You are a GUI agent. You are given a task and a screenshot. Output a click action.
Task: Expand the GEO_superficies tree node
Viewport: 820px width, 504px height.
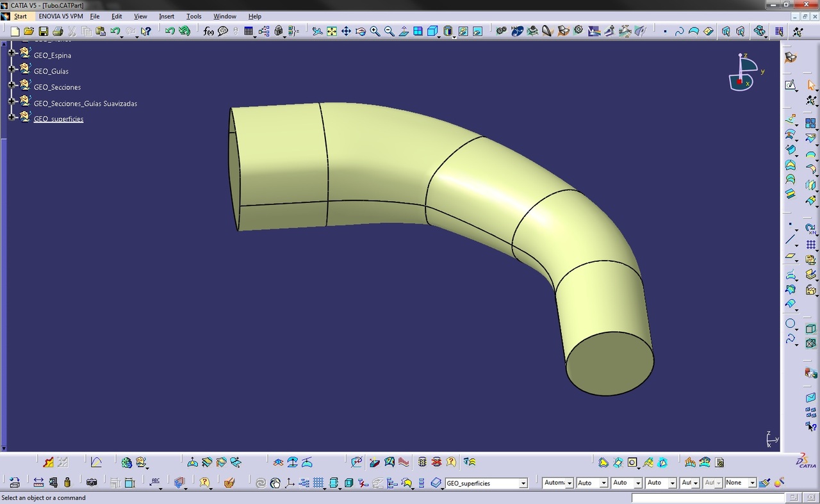pyautogui.click(x=12, y=117)
